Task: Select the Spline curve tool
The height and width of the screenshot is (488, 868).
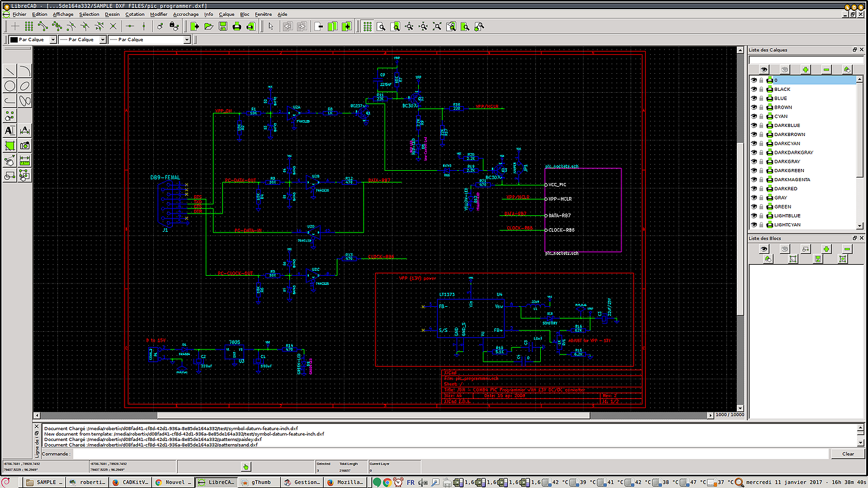Action: [x=24, y=100]
